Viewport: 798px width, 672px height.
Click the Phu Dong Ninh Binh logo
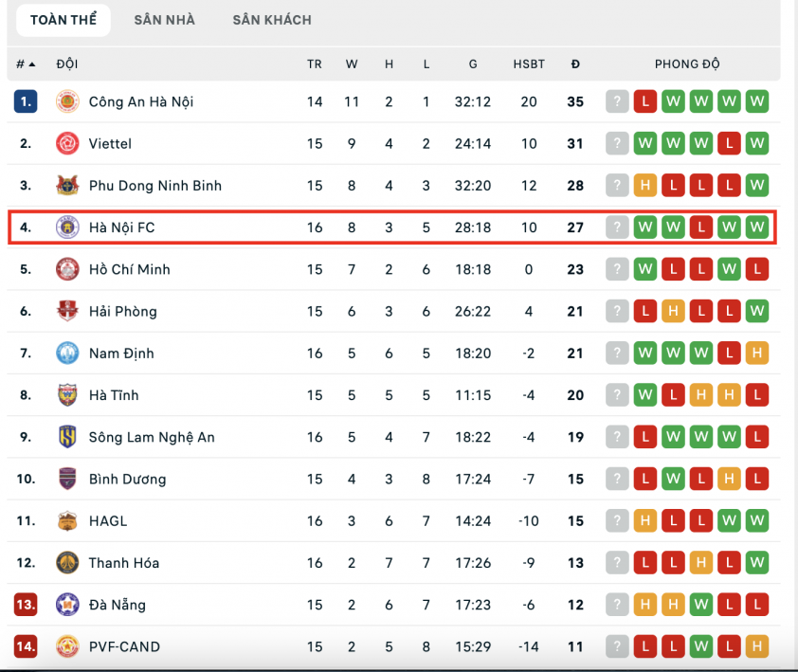click(x=67, y=185)
